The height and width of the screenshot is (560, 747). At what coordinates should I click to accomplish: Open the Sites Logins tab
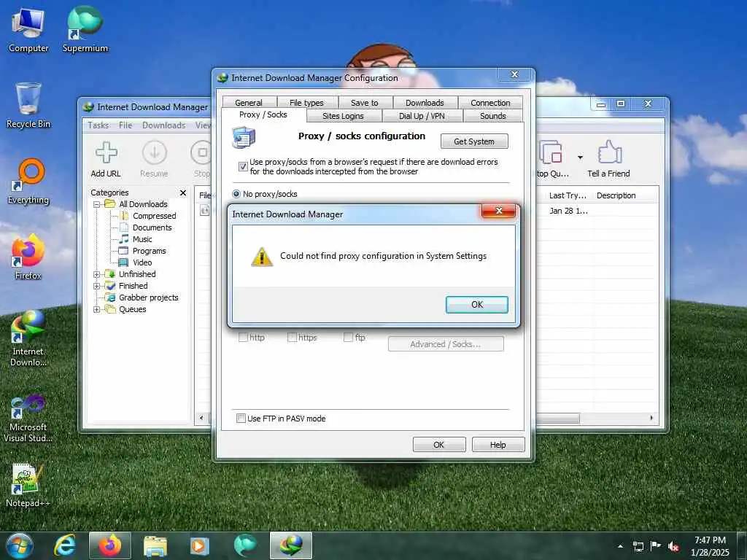pos(343,116)
